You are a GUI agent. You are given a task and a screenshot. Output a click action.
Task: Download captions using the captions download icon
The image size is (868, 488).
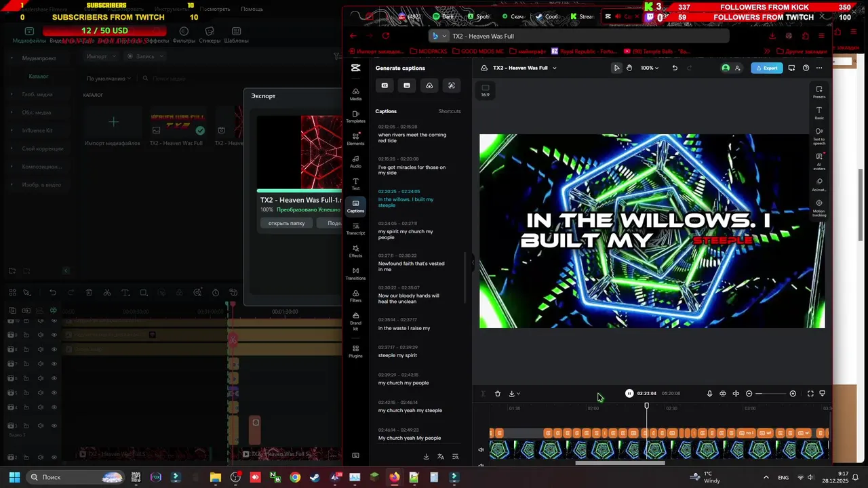pos(426,457)
